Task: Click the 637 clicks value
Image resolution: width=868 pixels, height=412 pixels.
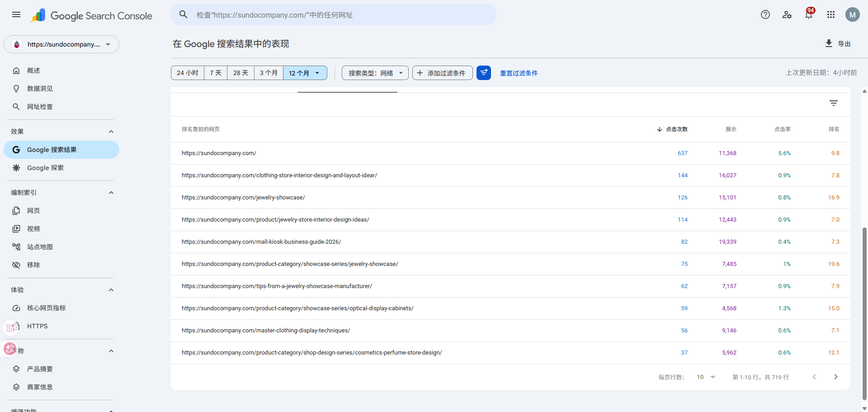Action: click(683, 153)
